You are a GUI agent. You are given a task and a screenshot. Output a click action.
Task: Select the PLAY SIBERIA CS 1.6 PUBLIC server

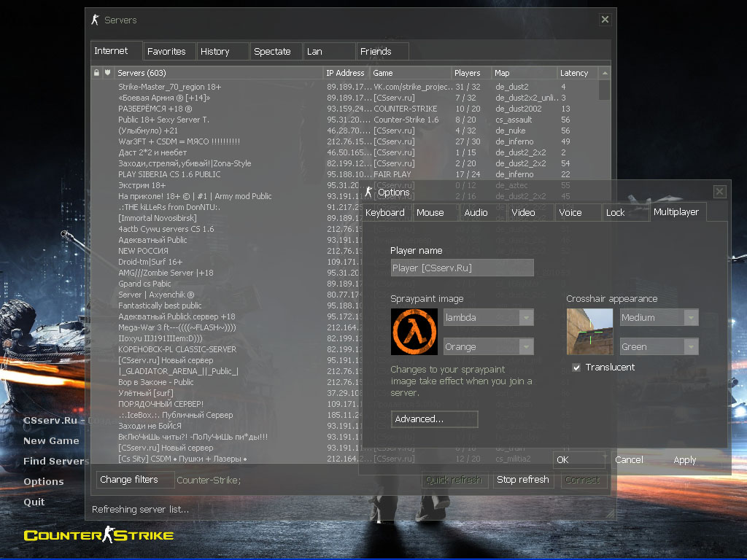point(345,174)
